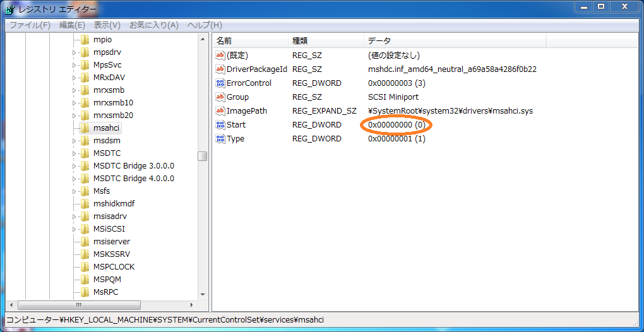Click the mpio folder icon
Image resolution: width=644 pixels, height=332 pixels.
(85, 40)
